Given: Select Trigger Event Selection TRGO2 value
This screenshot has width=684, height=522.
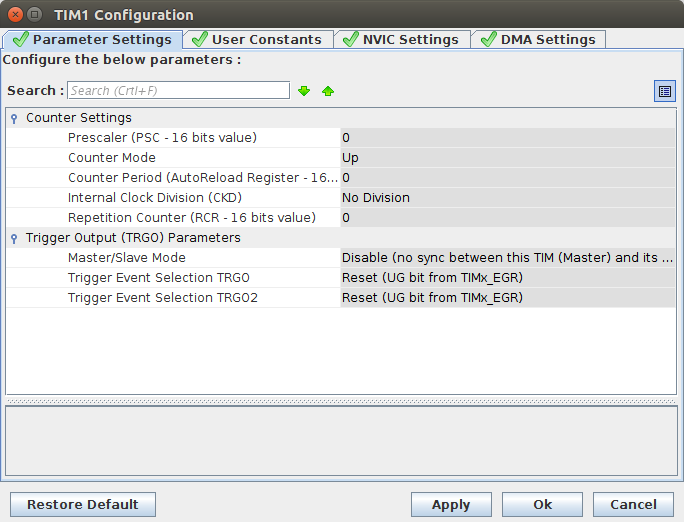Looking at the screenshot, I should [x=507, y=298].
